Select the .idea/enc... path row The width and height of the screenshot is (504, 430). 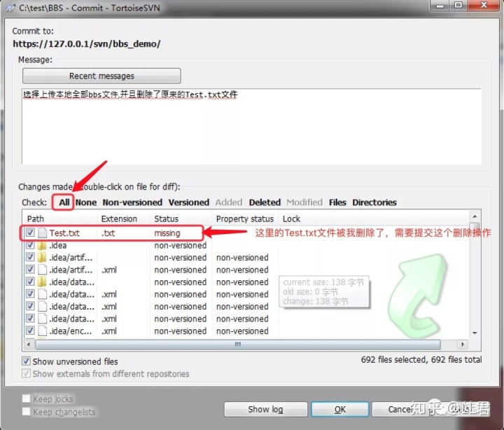71,331
